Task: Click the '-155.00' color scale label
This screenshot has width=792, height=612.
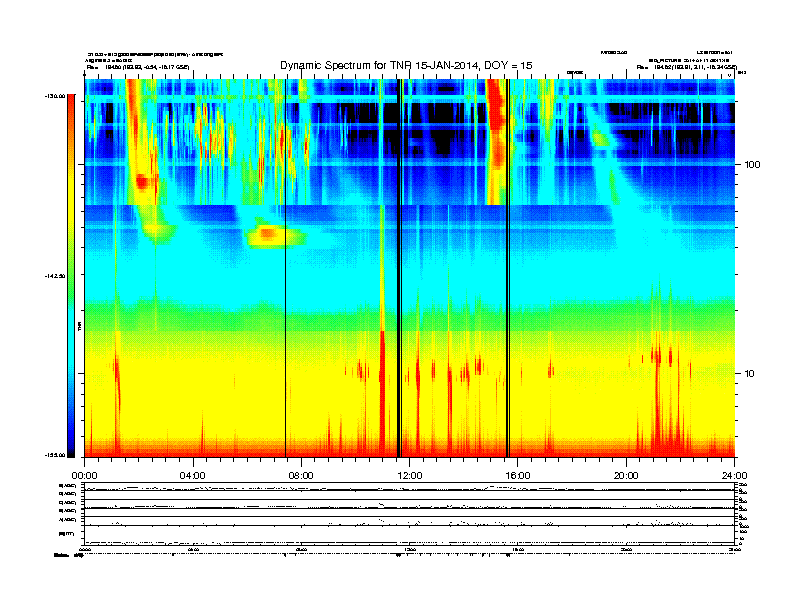Action: pos(55,455)
